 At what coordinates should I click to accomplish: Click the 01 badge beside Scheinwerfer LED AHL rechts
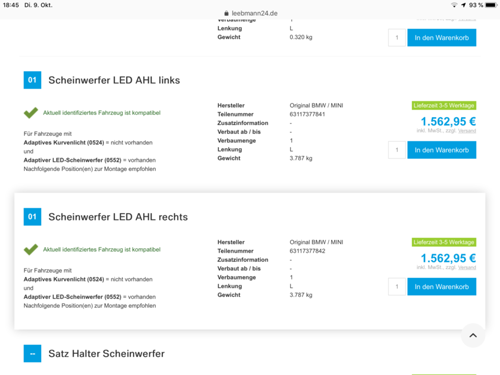pos(32,217)
